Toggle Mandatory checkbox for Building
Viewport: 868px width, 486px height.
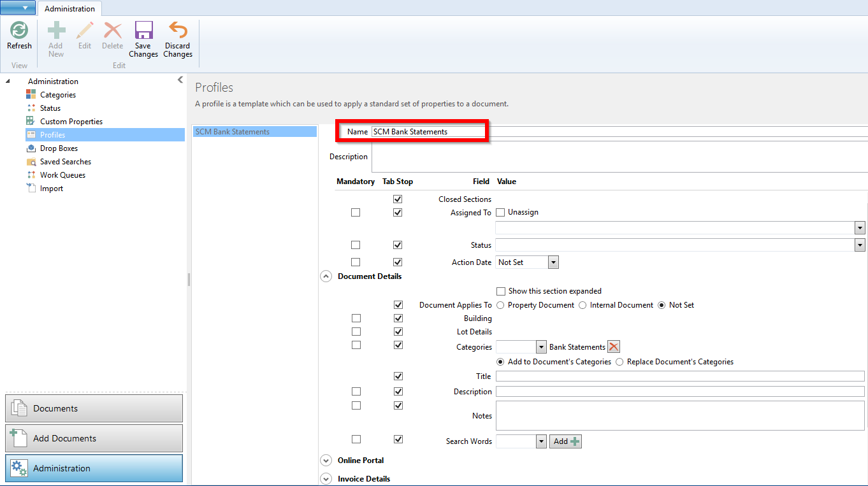(356, 318)
